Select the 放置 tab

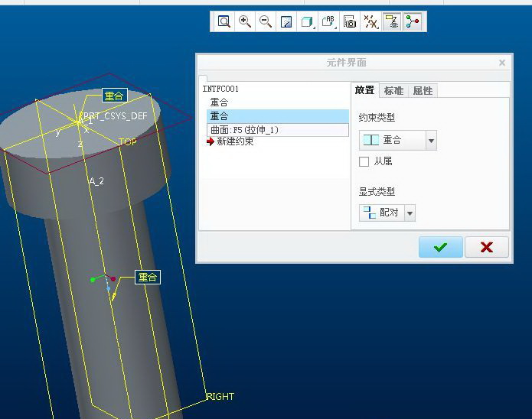click(x=365, y=90)
